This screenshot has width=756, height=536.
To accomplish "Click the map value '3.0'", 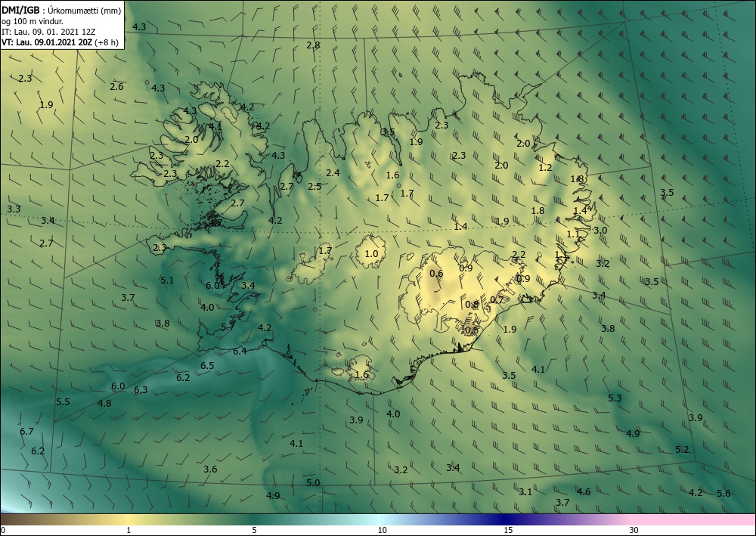I will click(600, 230).
